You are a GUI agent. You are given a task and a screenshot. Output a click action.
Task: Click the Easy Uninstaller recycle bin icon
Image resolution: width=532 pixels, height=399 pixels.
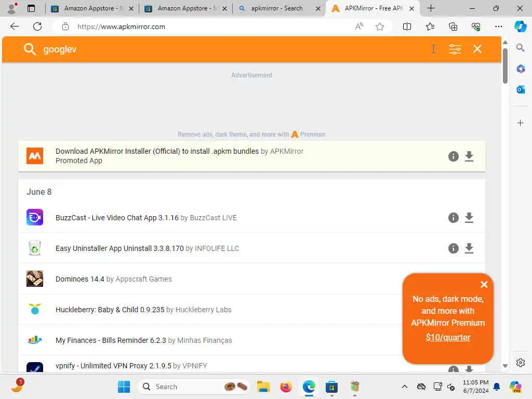[35, 248]
